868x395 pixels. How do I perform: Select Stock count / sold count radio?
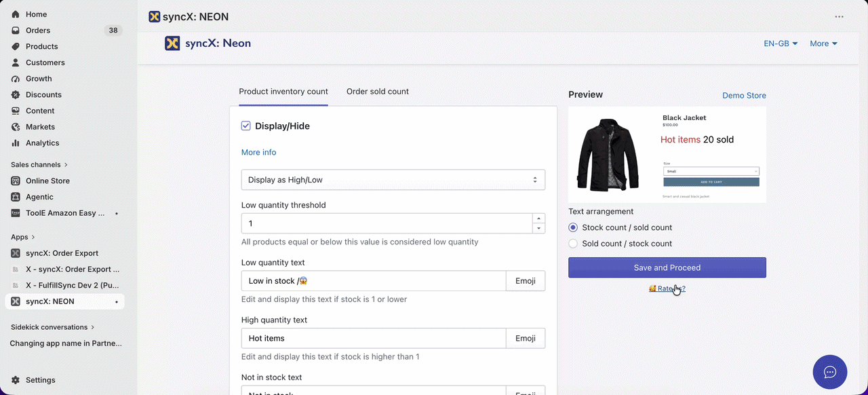(573, 227)
